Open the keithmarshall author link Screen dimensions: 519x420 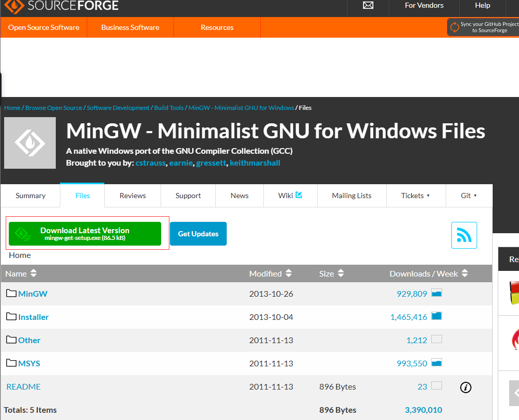(255, 163)
